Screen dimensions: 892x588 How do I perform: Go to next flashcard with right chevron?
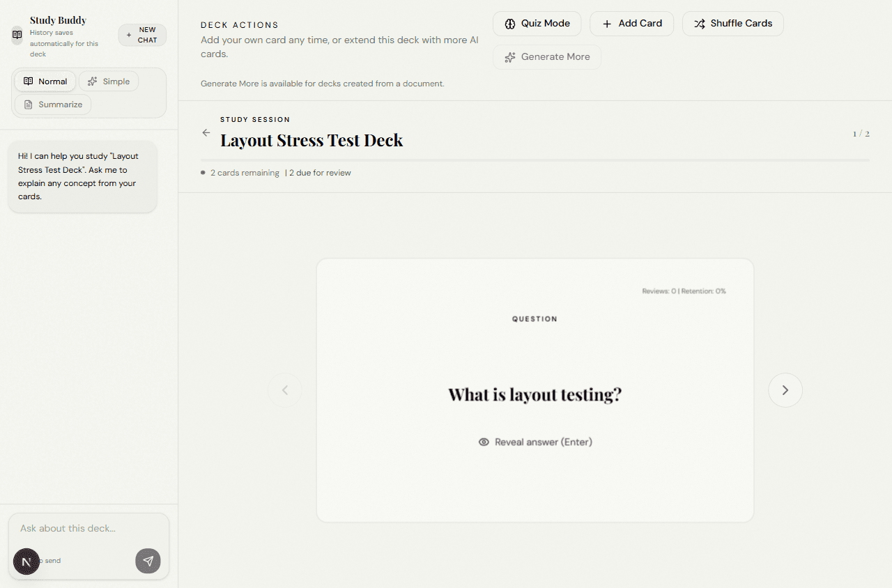(x=785, y=390)
